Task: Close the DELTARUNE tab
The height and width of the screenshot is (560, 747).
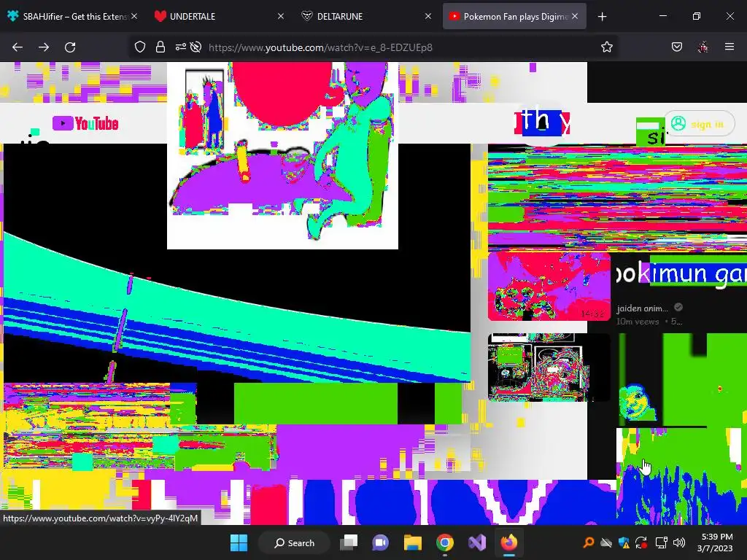Action: coord(427,17)
